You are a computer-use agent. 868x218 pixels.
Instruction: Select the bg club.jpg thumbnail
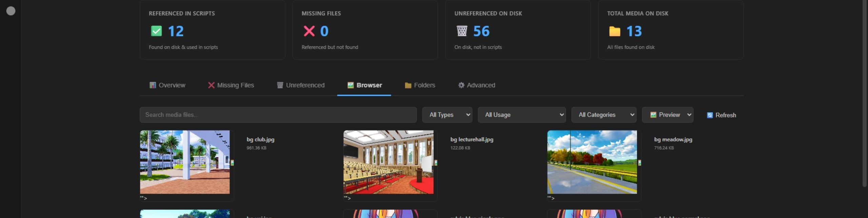tap(185, 162)
